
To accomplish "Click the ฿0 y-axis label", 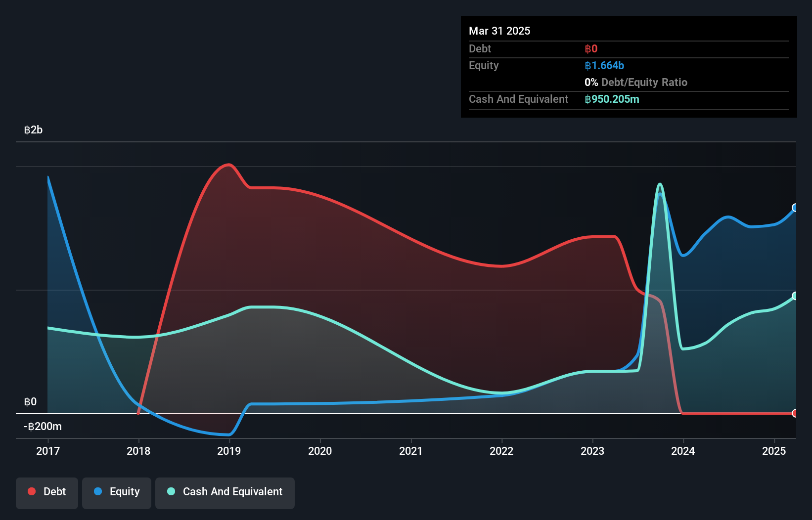I will pos(30,402).
